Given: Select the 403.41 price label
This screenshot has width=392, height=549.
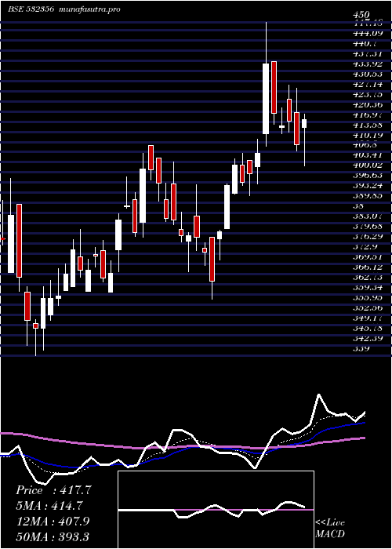Looking at the screenshot, I should (368, 155).
